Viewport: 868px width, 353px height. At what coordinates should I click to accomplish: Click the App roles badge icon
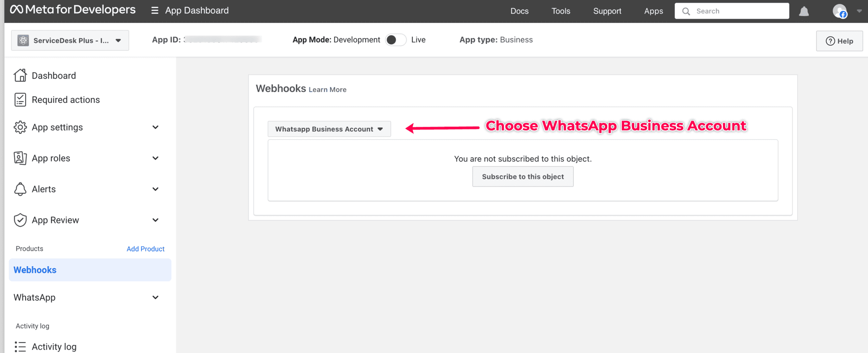tap(20, 158)
